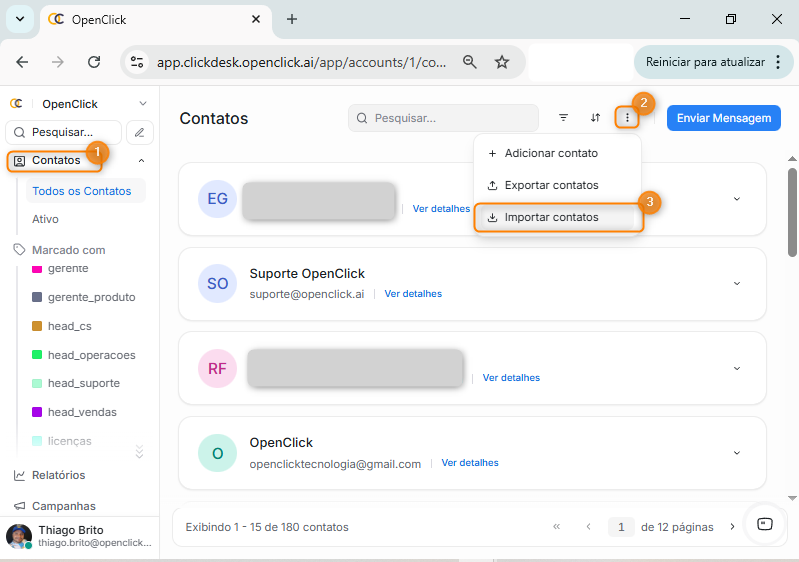Open Ver detalhes for Suporte OpenClick
This screenshot has height=562, width=799.
(x=413, y=294)
